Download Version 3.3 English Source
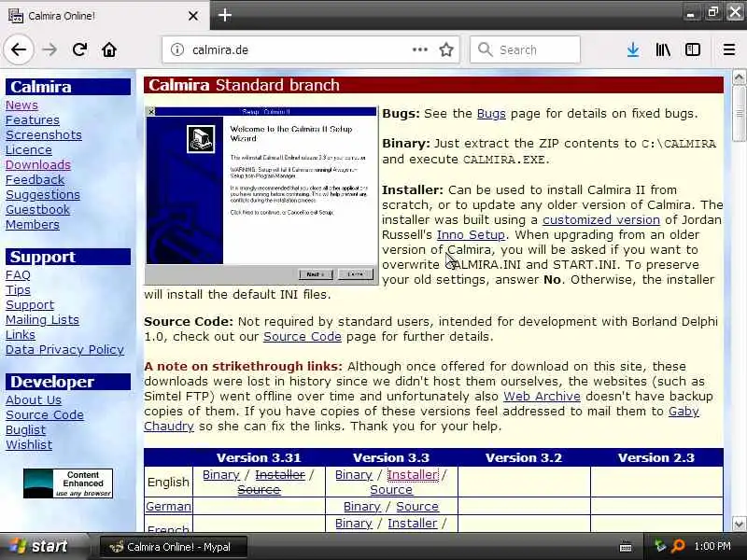 point(391,489)
